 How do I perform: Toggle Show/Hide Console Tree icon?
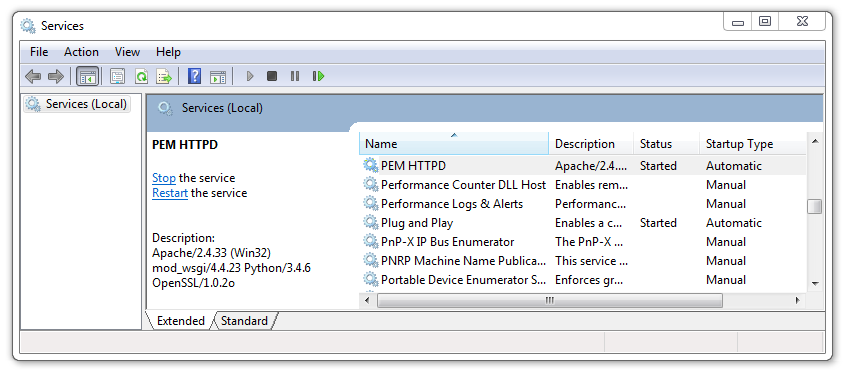pyautogui.click(x=88, y=76)
